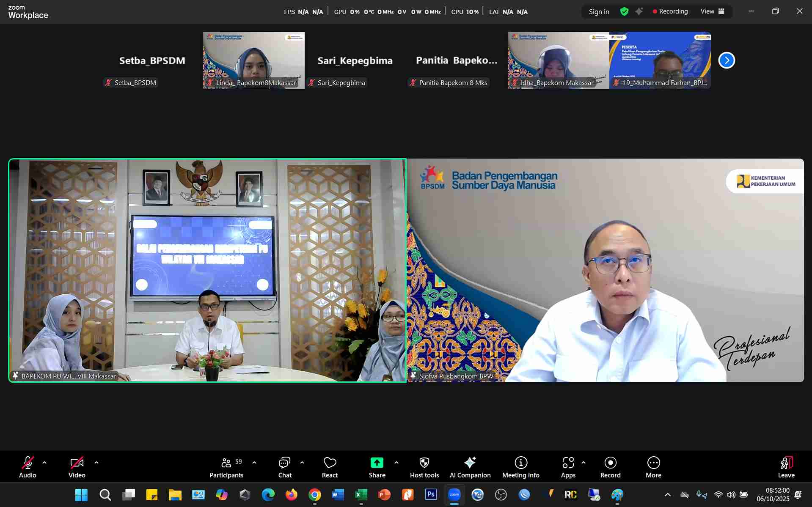Image resolution: width=812 pixels, height=507 pixels.
Task: Select Linda_Bapekom8Makassar video thumbnail
Action: pyautogui.click(x=253, y=60)
